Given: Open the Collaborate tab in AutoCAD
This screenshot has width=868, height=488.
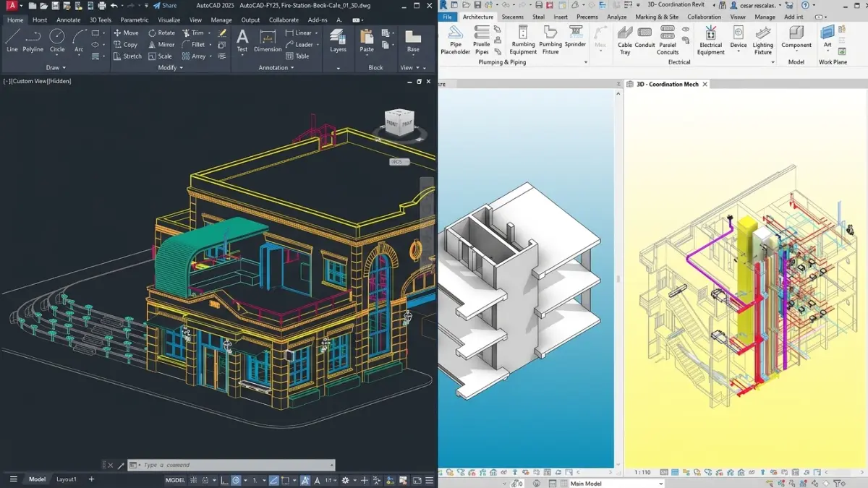Looking at the screenshot, I should tap(284, 20).
